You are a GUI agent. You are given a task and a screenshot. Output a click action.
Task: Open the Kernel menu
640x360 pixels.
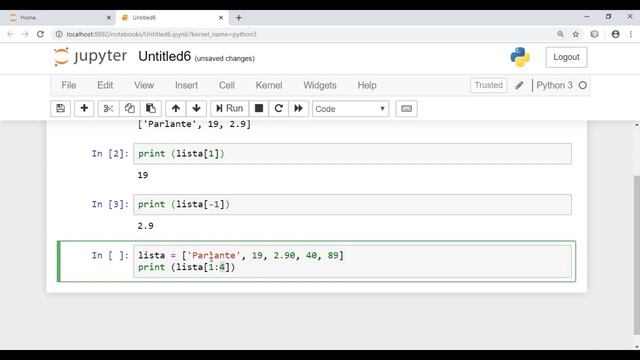click(x=269, y=85)
